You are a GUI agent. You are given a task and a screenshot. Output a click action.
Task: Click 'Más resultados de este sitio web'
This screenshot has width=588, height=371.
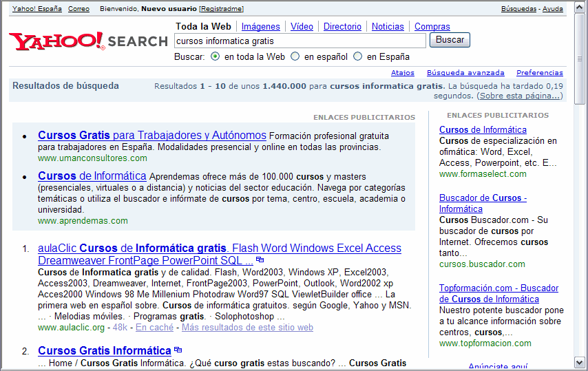pos(247,327)
